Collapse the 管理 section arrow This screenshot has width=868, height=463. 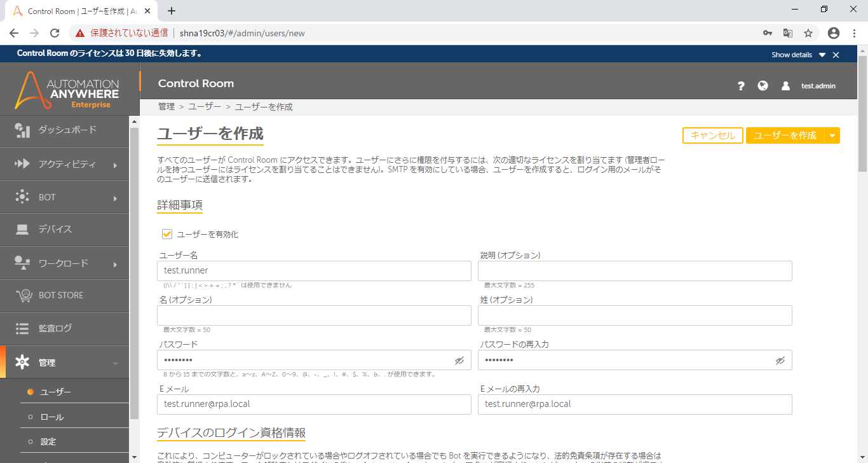coord(116,364)
